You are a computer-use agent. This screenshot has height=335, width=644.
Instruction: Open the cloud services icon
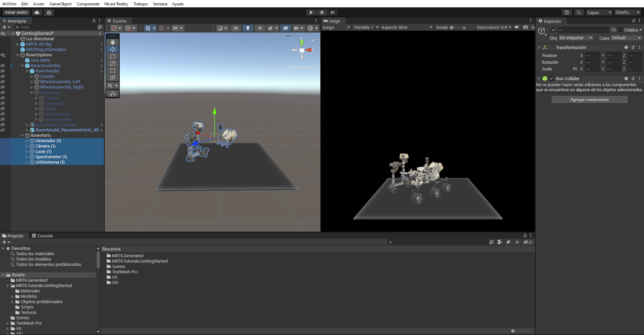point(37,12)
